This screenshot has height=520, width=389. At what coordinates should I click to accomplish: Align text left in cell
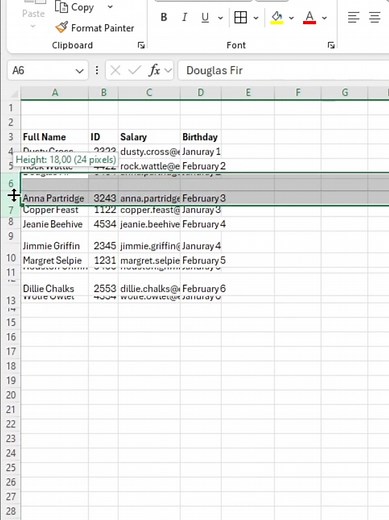click(354, 17)
